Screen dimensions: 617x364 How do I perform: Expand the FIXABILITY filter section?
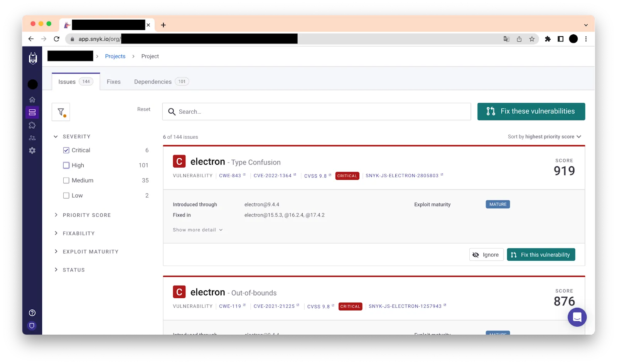74,233
